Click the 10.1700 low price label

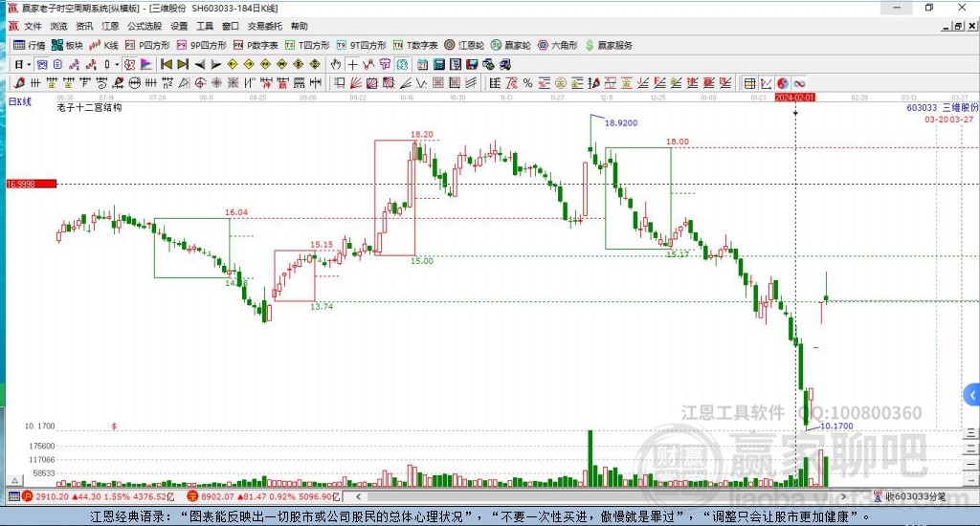point(836,426)
